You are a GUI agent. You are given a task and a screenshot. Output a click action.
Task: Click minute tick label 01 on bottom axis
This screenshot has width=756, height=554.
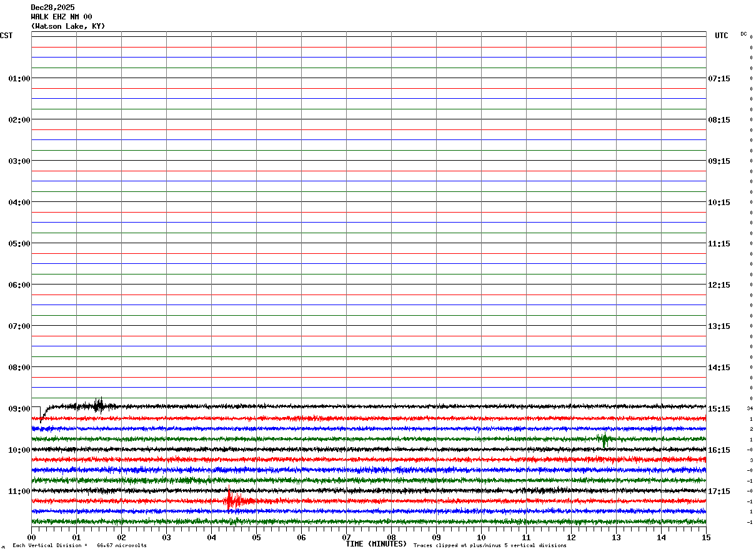coord(76,538)
